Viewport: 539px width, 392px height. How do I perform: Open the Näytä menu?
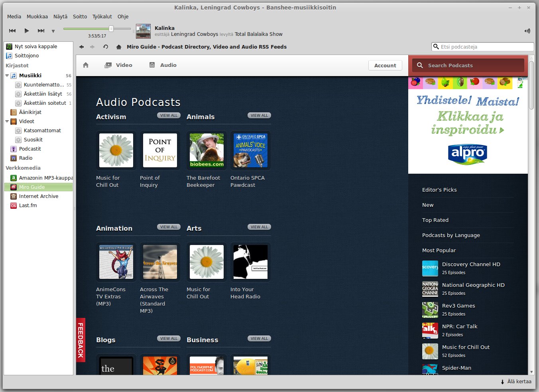pyautogui.click(x=60, y=16)
